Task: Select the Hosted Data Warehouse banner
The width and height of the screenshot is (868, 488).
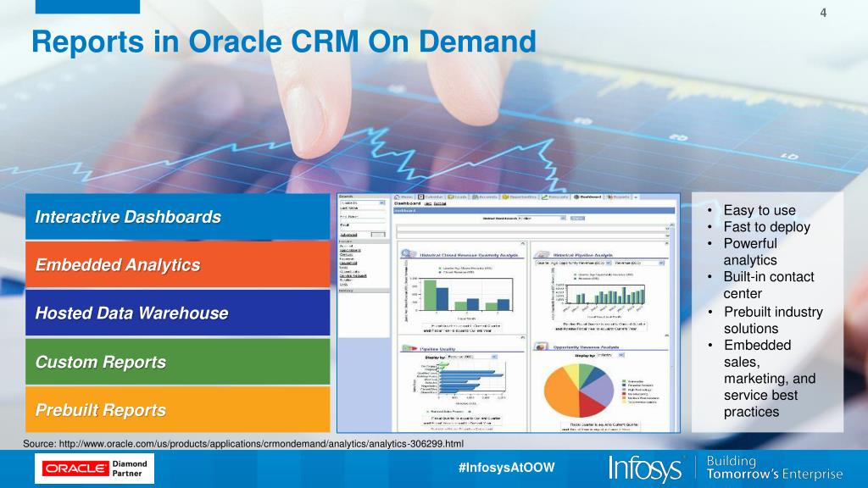Action: pyautogui.click(x=178, y=313)
